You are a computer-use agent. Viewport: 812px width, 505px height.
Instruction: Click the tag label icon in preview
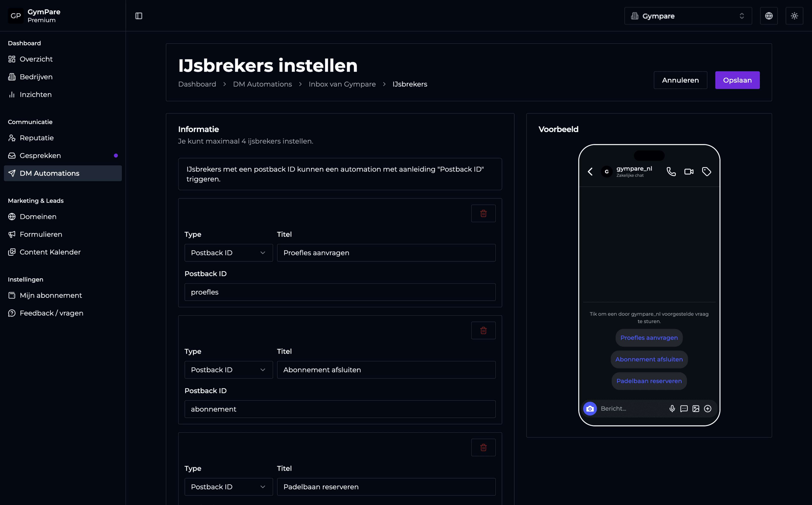coord(706,172)
